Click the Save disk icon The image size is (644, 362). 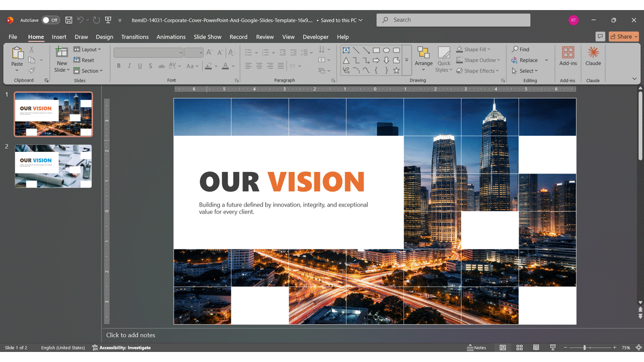(x=69, y=20)
